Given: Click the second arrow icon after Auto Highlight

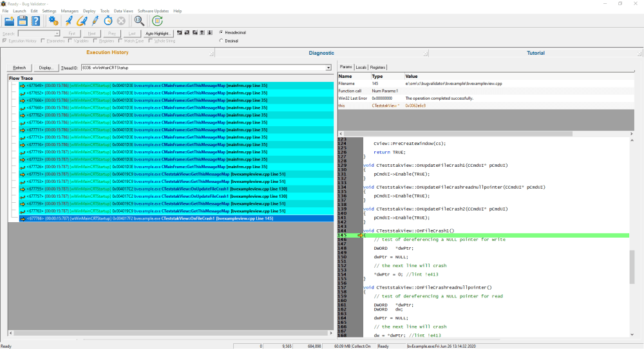Looking at the screenshot, I should (187, 32).
